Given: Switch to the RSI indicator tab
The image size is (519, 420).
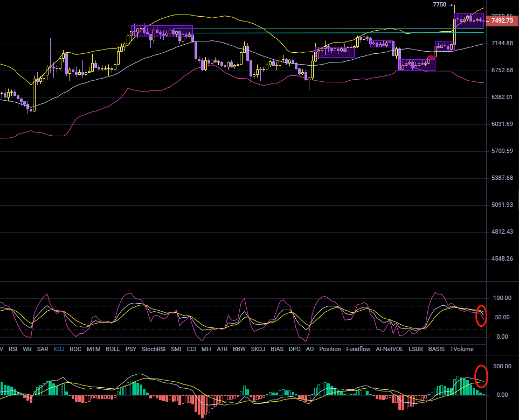Looking at the screenshot, I should click(13, 349).
